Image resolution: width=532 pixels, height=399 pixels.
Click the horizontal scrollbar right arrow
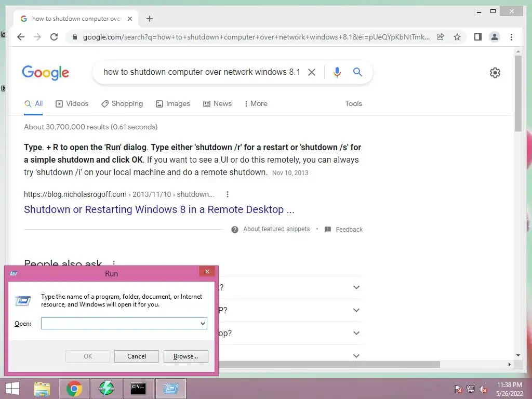click(x=510, y=364)
